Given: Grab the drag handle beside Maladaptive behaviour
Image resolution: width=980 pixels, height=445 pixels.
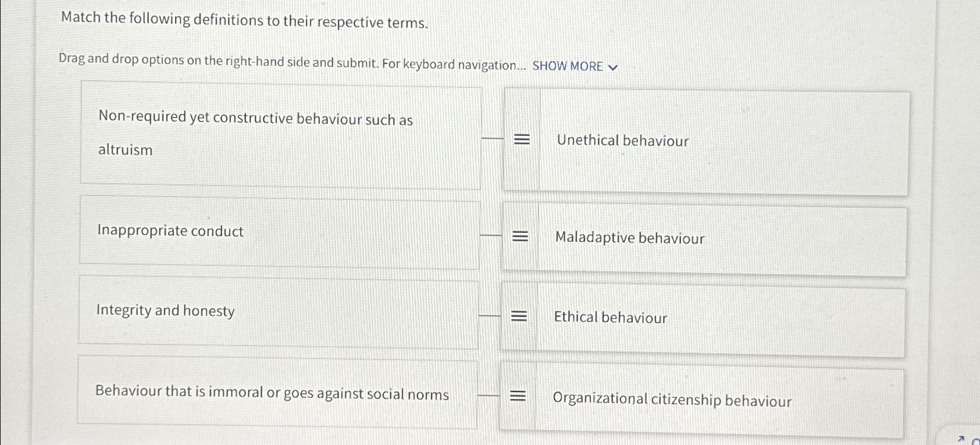Looking at the screenshot, I should 521,236.
